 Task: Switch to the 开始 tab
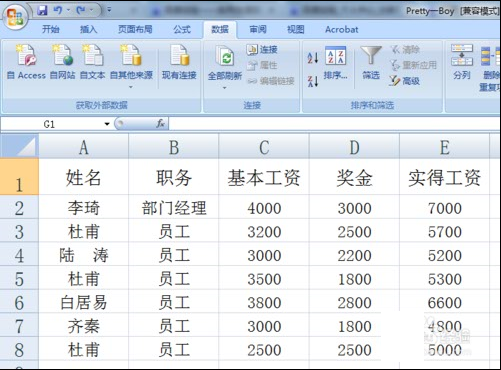click(51, 29)
